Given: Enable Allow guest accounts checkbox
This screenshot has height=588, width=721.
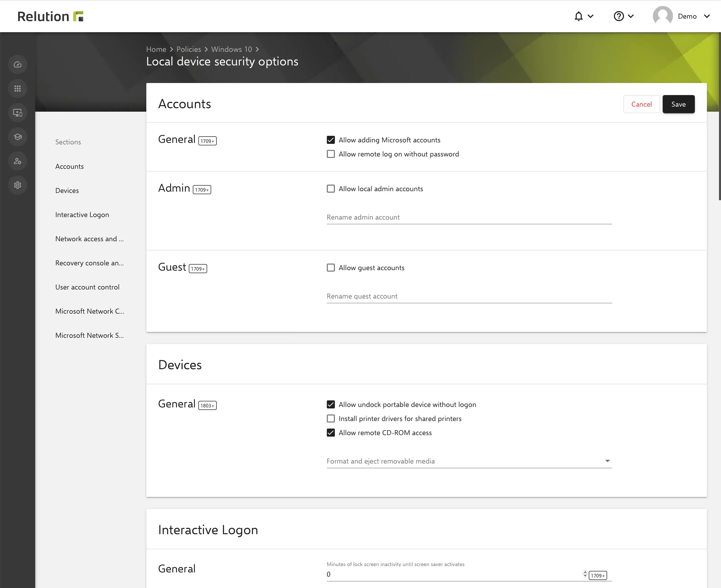Looking at the screenshot, I should tap(331, 268).
